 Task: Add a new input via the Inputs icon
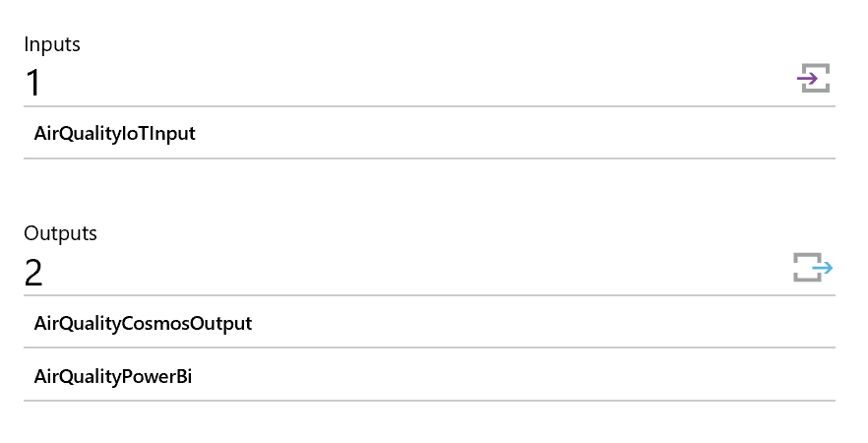(814, 78)
